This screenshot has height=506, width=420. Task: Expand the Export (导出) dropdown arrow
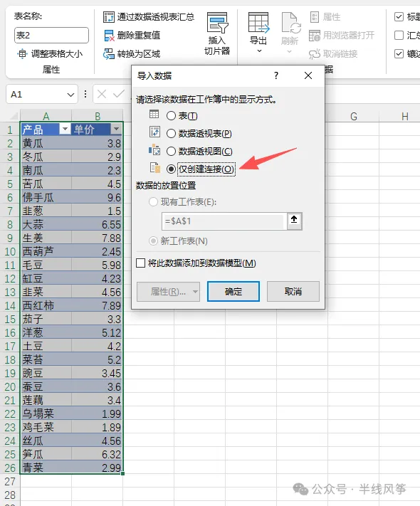[259, 51]
